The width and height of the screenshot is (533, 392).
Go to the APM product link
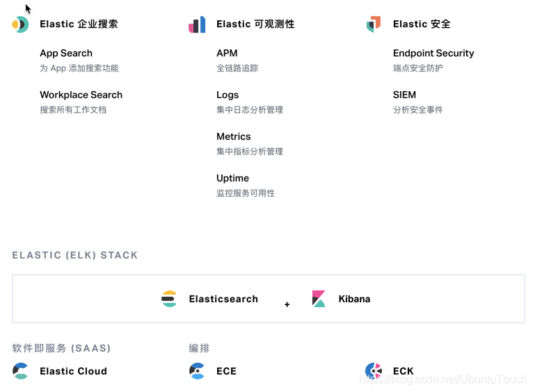227,53
